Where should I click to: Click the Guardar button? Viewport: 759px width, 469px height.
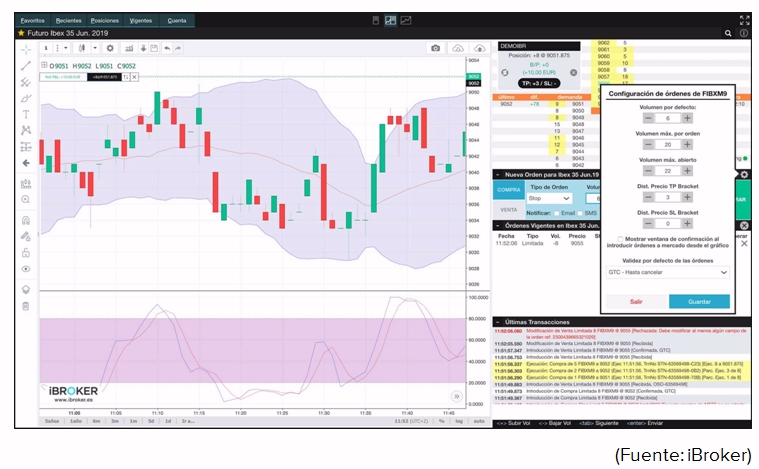699,301
